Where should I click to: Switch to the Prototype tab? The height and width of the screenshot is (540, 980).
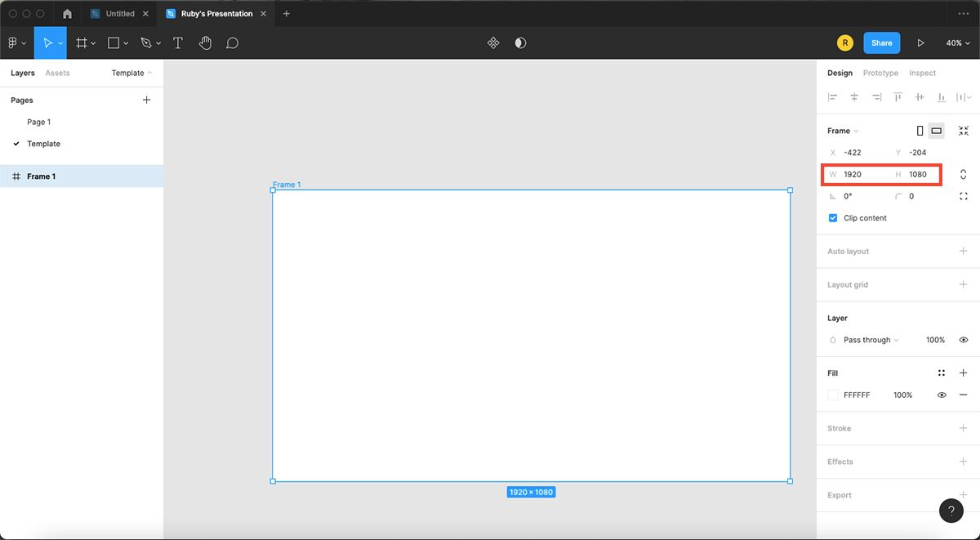tap(880, 73)
